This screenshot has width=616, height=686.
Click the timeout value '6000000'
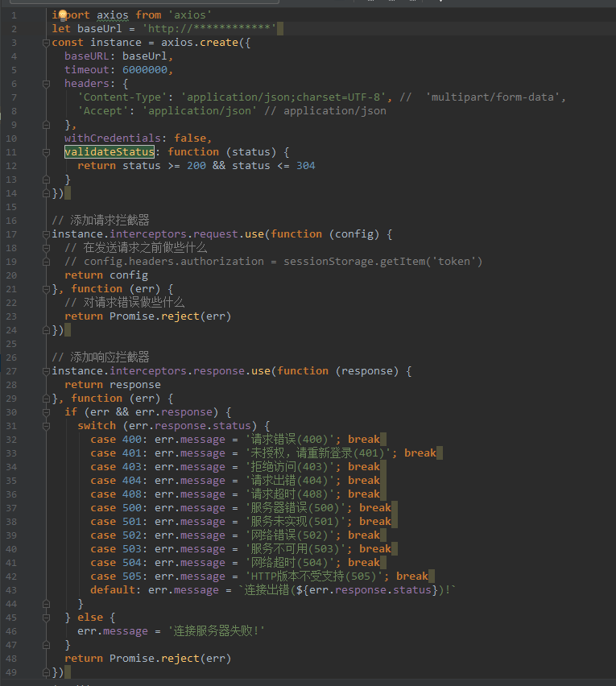[145, 70]
